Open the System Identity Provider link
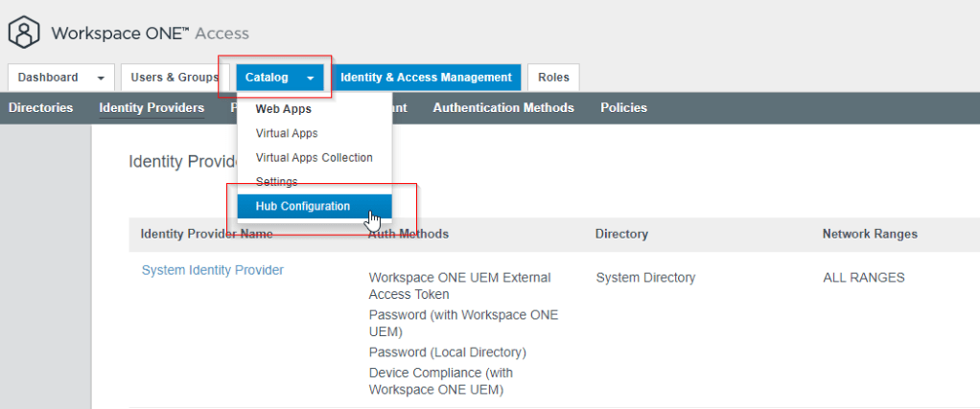The height and width of the screenshot is (409, 980). point(212,270)
